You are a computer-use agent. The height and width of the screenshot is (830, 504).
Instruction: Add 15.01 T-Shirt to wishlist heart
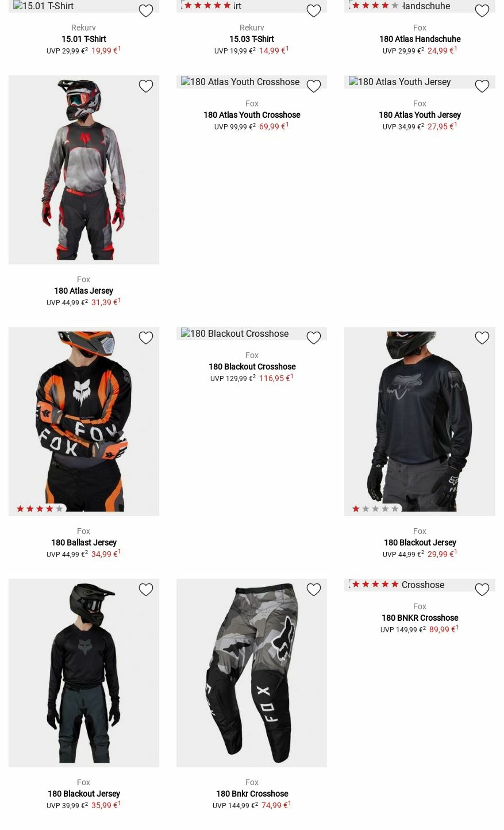tap(146, 11)
